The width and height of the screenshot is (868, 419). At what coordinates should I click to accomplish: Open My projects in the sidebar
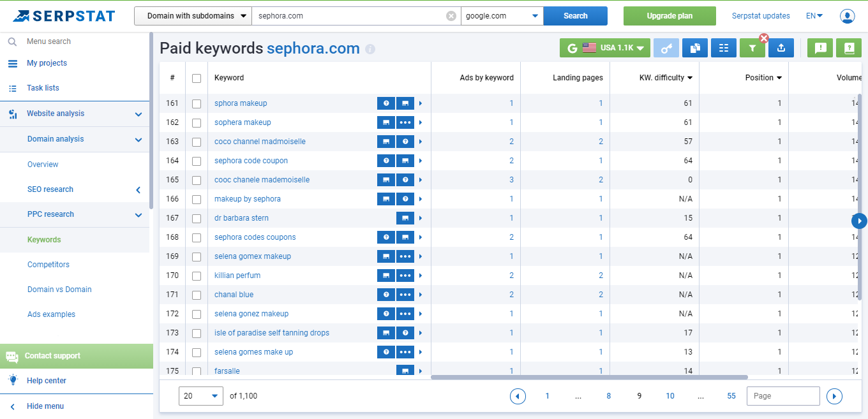click(x=47, y=63)
